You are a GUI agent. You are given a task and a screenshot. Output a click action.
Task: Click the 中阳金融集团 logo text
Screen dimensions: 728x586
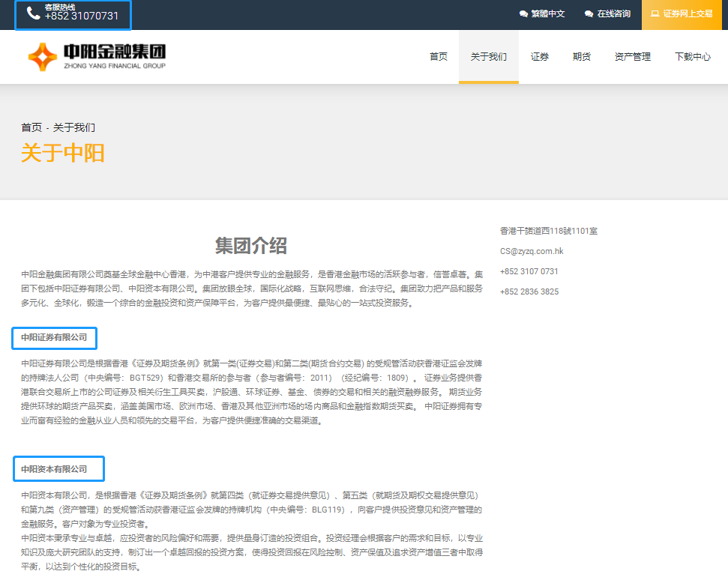point(115,52)
